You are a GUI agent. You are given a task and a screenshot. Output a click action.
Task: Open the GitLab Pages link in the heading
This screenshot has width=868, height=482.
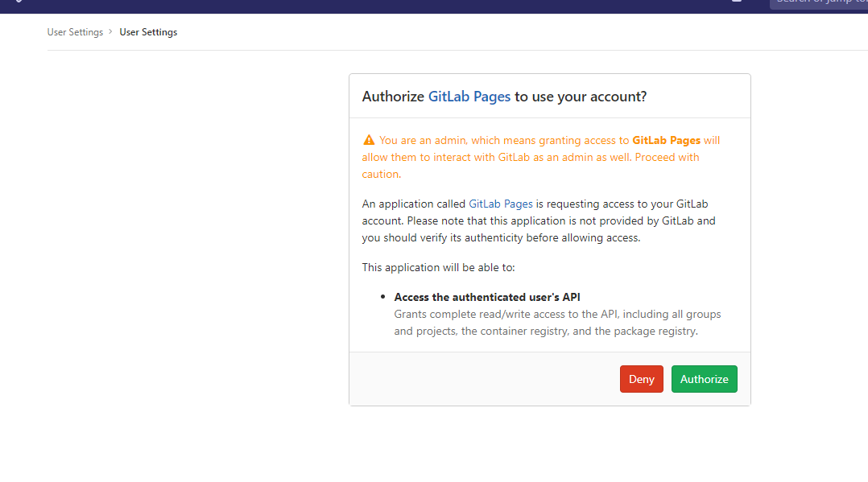[x=469, y=97]
